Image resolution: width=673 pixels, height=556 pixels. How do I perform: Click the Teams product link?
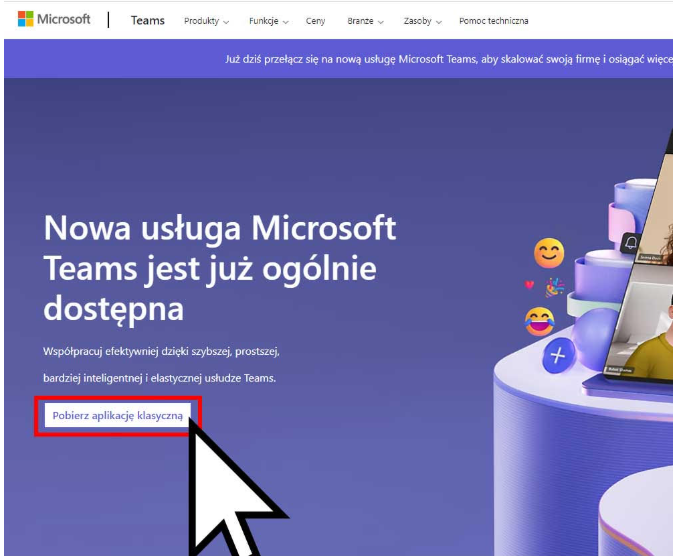tap(148, 20)
